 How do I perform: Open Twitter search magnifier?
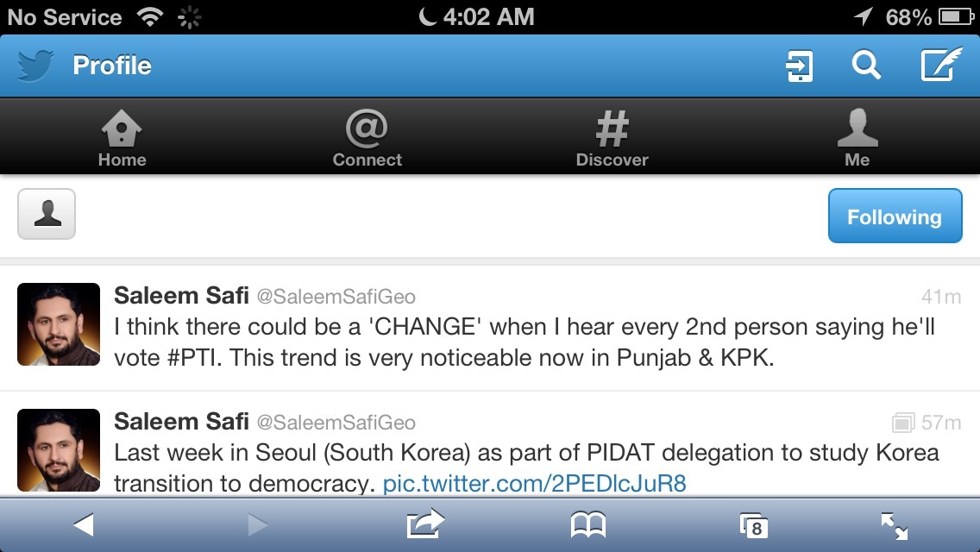click(x=865, y=66)
